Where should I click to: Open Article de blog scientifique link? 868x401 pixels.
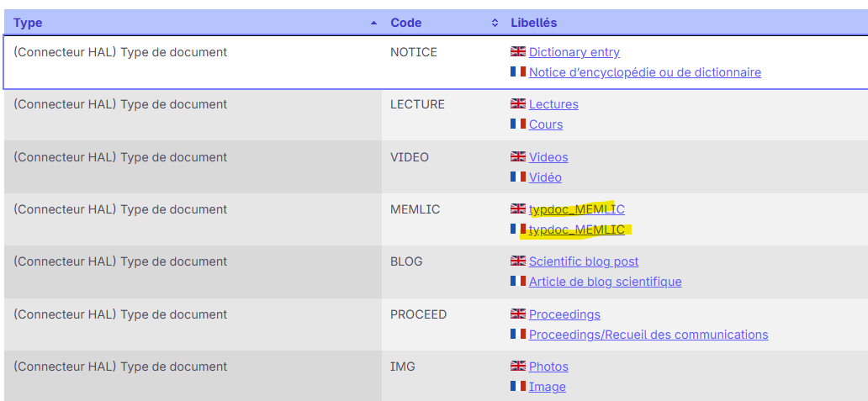[x=606, y=282]
